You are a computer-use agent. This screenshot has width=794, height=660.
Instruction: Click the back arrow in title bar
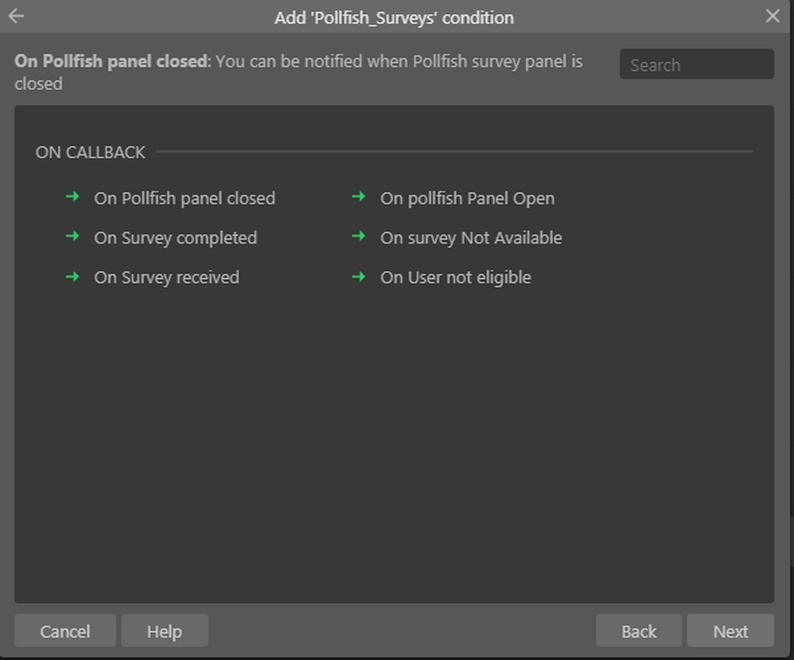click(x=16, y=16)
